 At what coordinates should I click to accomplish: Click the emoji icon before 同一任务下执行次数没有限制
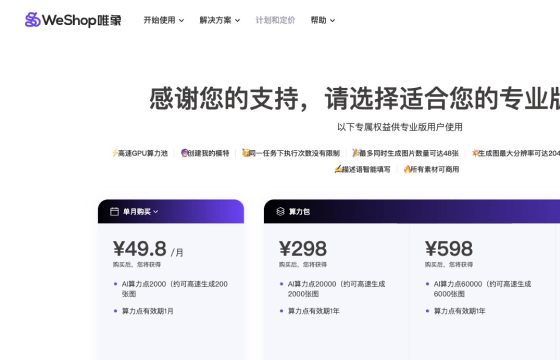click(245, 153)
